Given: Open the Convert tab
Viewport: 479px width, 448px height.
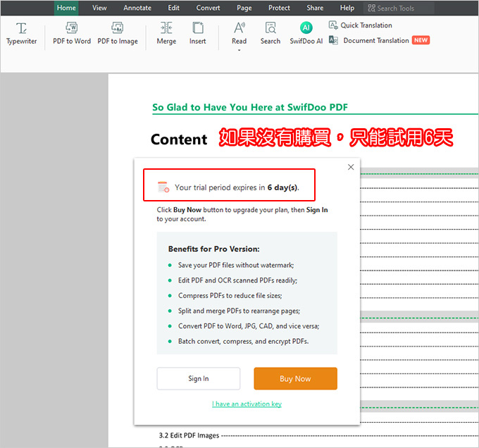Looking at the screenshot, I should (208, 8).
